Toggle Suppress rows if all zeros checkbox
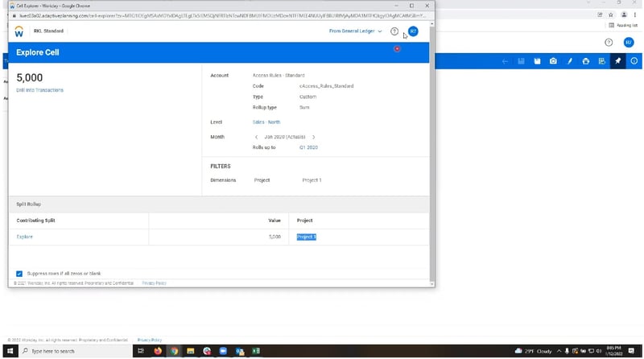This screenshot has height=359, width=644. pos(19,274)
